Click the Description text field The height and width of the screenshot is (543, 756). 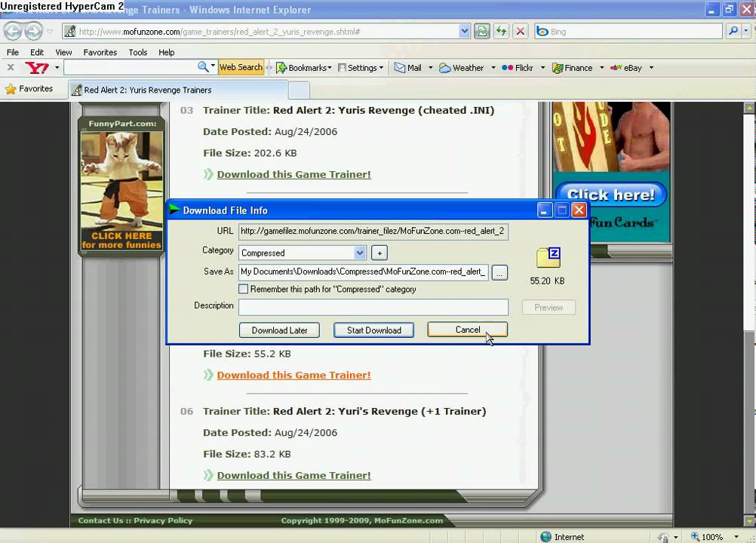[373, 307]
